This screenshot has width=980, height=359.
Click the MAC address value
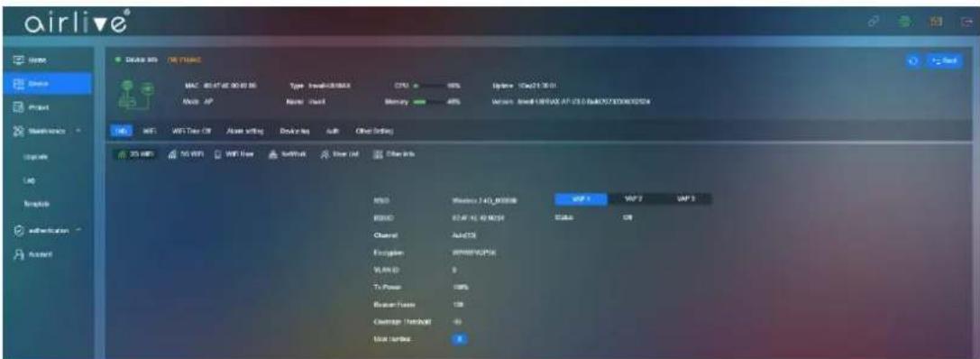[x=230, y=86]
